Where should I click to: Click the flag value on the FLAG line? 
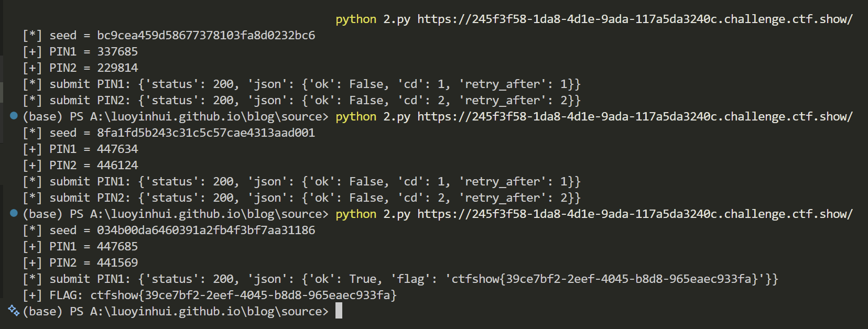[x=243, y=295]
